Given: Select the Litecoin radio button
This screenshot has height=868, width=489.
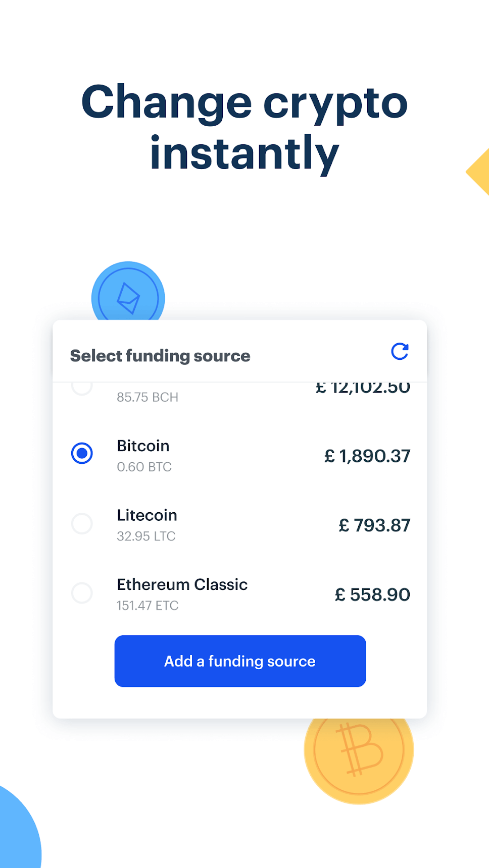Looking at the screenshot, I should point(82,523).
